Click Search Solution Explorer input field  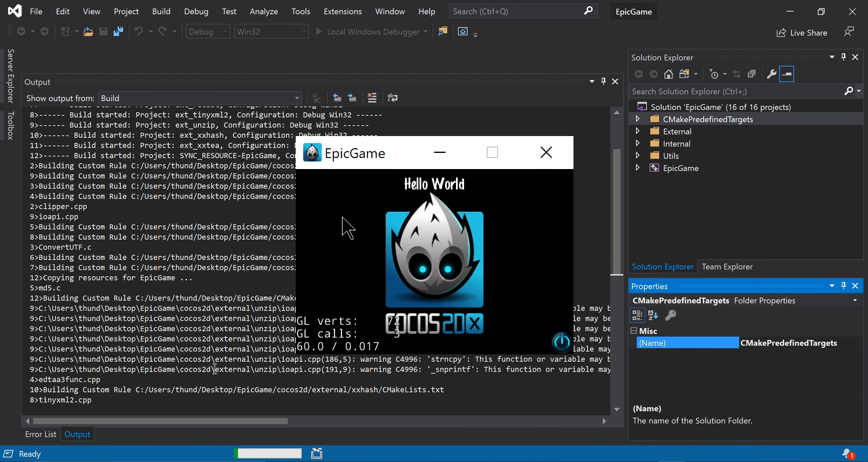[x=735, y=91]
